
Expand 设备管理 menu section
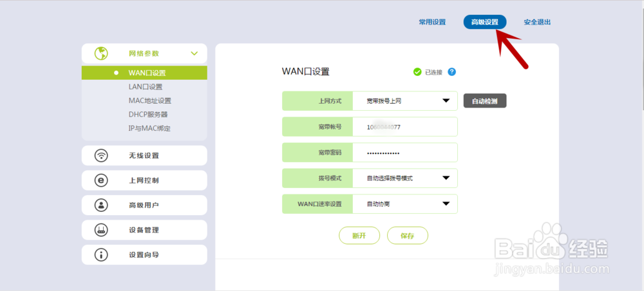click(144, 230)
